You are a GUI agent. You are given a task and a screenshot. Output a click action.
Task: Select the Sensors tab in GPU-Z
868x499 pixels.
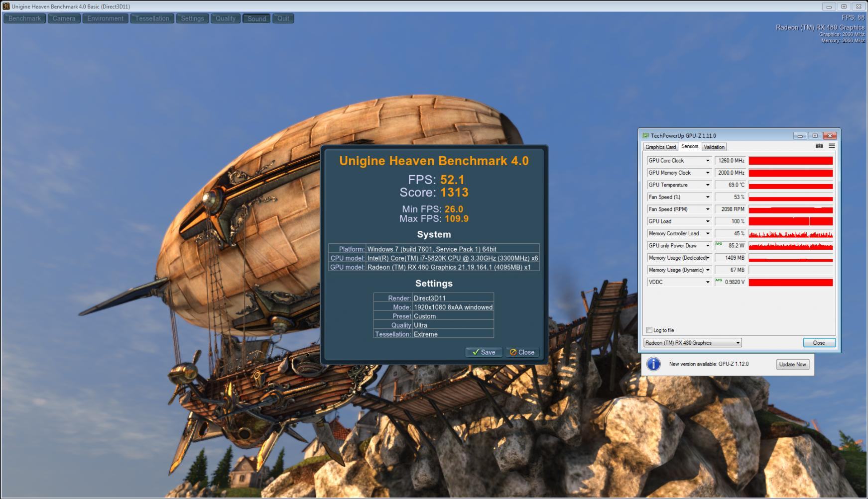[690, 146]
